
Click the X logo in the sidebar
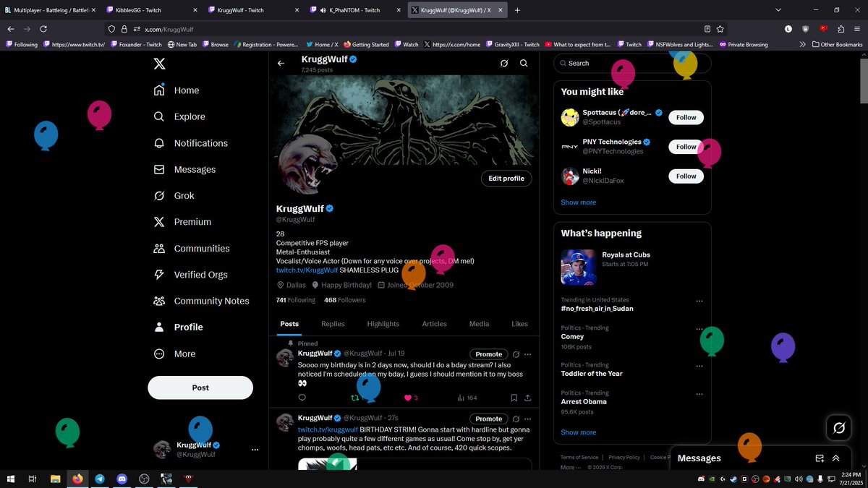159,64
